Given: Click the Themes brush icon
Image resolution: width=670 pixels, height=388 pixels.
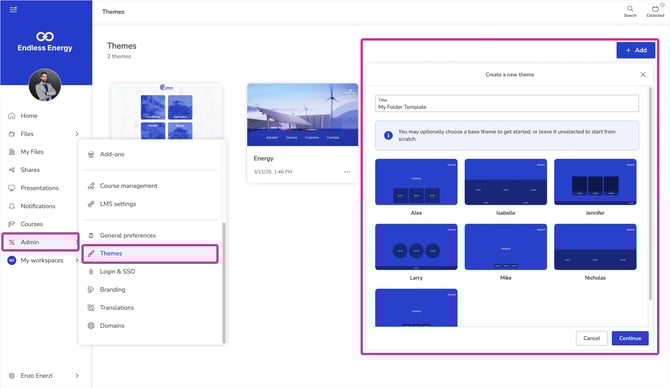Looking at the screenshot, I should [x=91, y=253].
